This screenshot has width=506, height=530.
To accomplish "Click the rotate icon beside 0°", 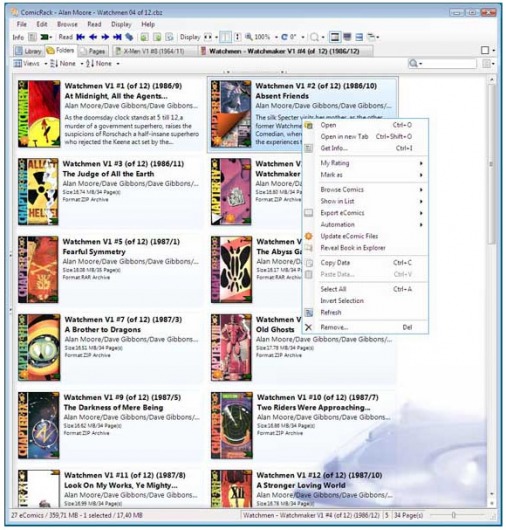I will click(x=284, y=37).
